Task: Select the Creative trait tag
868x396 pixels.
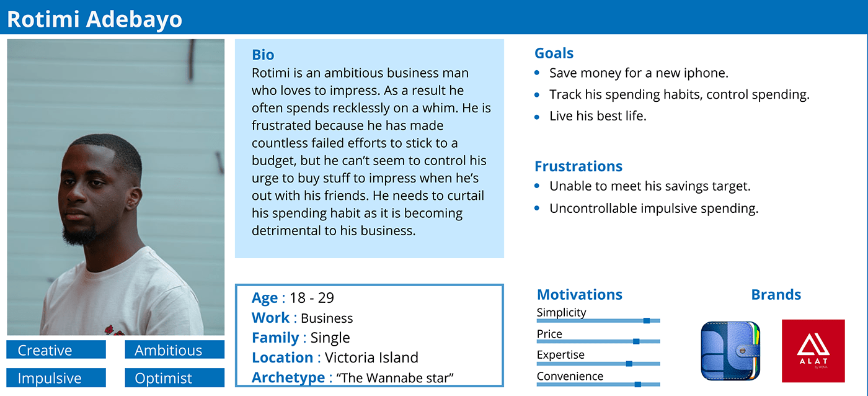Action: pyautogui.click(x=56, y=350)
